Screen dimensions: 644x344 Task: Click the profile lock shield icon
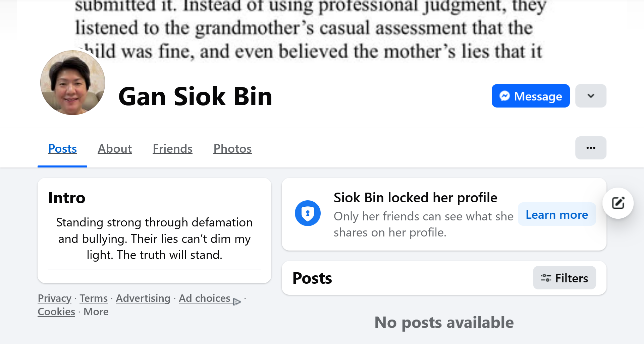[308, 213]
